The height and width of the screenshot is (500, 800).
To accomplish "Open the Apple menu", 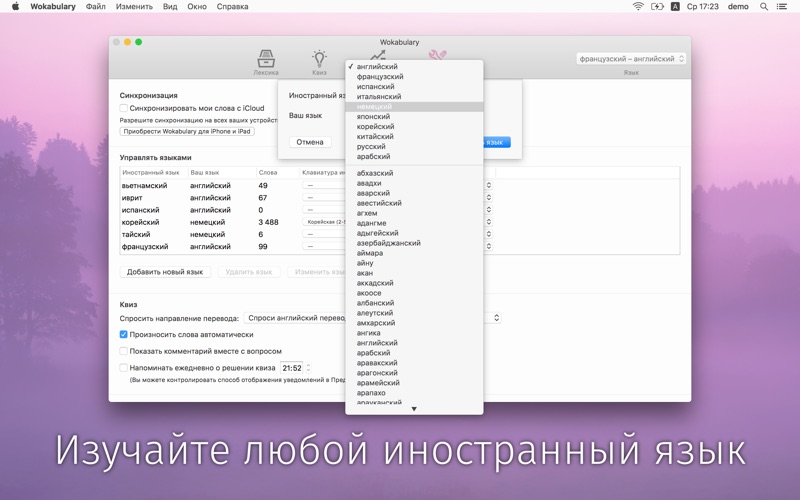I will pos(15,7).
